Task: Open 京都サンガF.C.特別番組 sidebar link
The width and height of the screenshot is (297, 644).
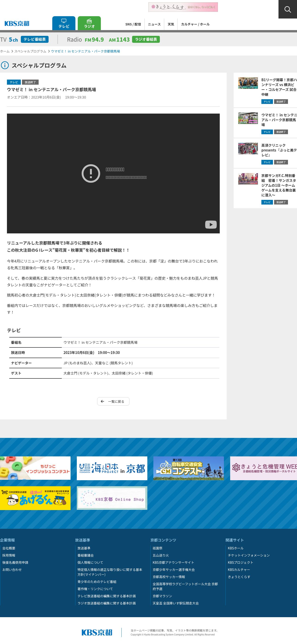Action: point(279,185)
